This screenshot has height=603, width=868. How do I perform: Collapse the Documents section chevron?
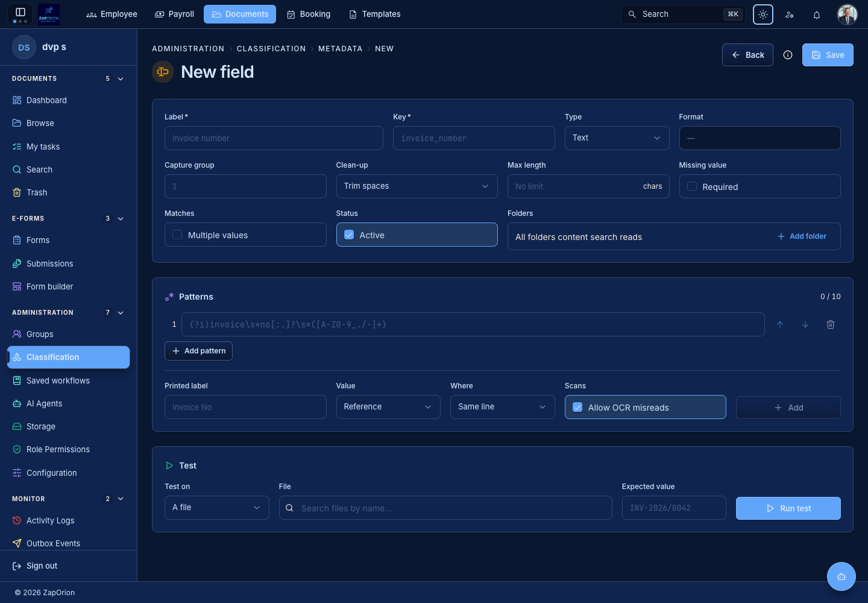121,79
